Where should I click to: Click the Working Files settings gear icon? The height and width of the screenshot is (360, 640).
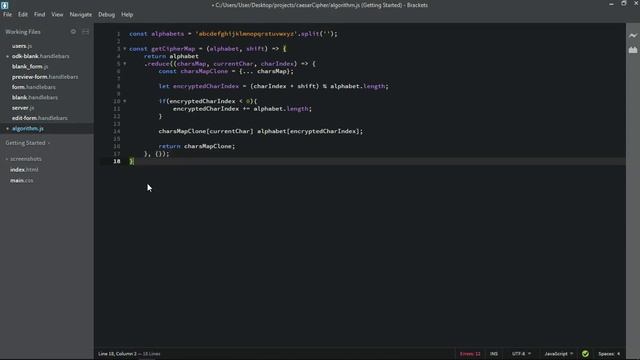73,31
